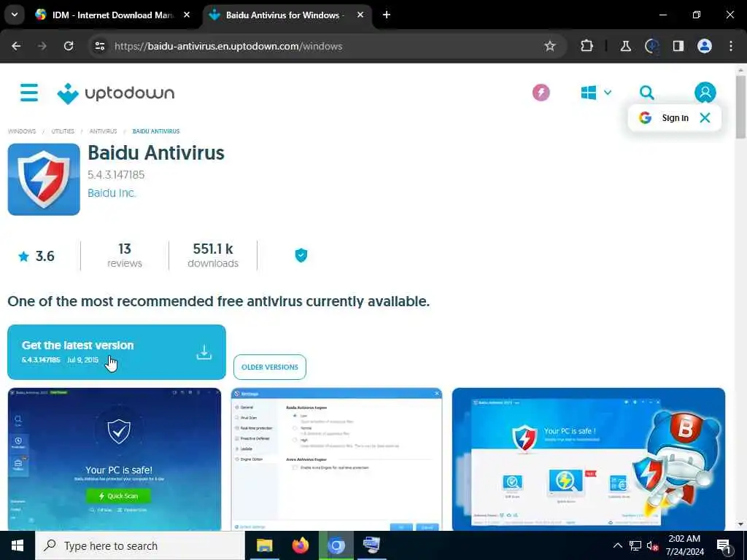
Task: Launch Firefox from taskbar
Action: 300,545
